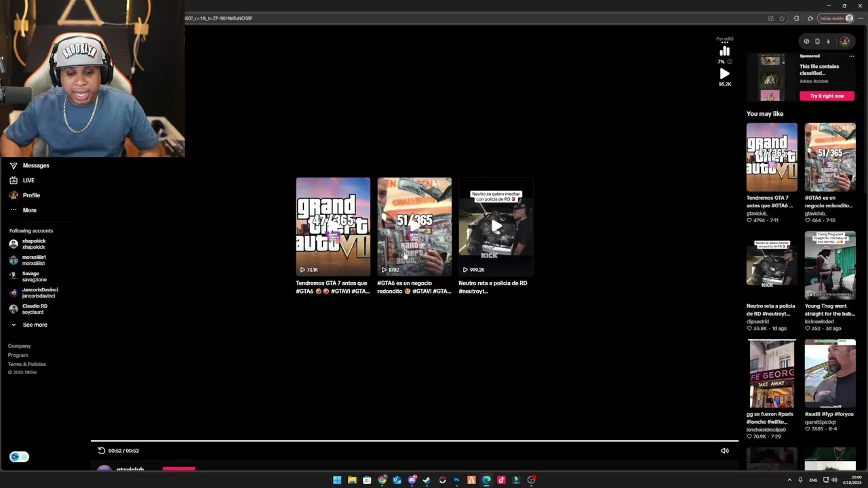Screen dimensions: 868x488
Task: Click the gtaviclub_ author under GTA 7 video
Action: pos(757,213)
